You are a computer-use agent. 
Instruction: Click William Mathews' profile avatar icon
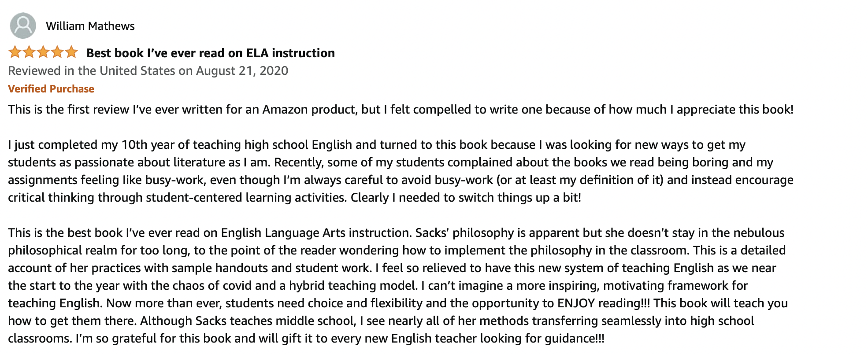23,26
